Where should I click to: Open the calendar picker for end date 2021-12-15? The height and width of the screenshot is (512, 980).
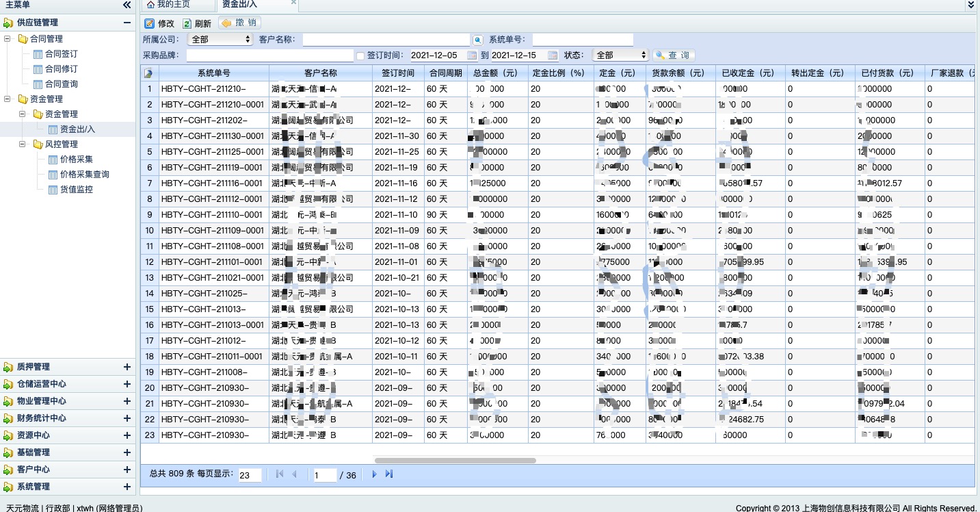pos(553,55)
